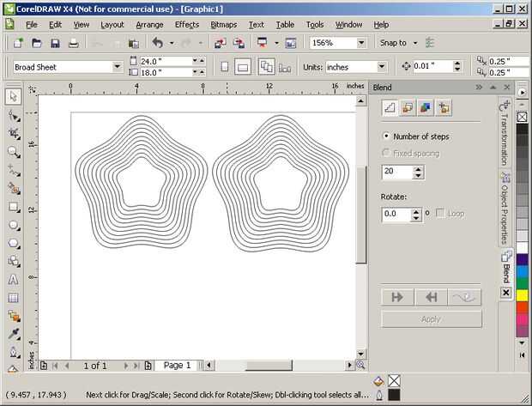Choose the Number of steps radio button
Image resolution: width=532 pixels, height=406 pixels.
click(386, 136)
